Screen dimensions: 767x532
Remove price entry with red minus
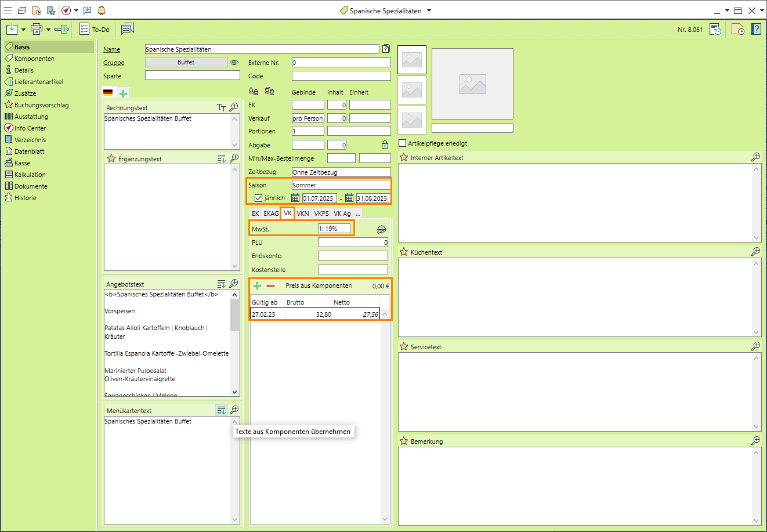[270, 285]
